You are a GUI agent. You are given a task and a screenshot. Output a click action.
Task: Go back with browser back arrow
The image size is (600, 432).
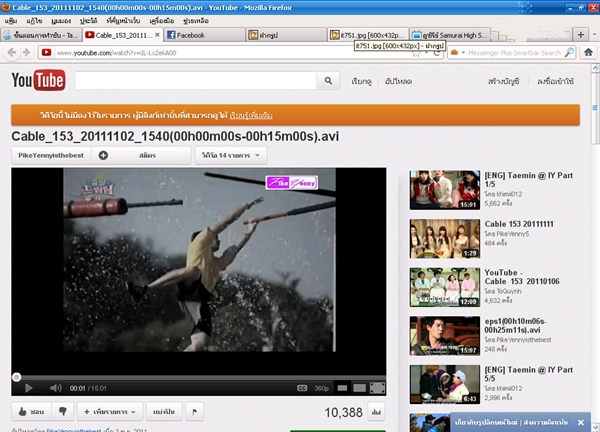point(11,52)
